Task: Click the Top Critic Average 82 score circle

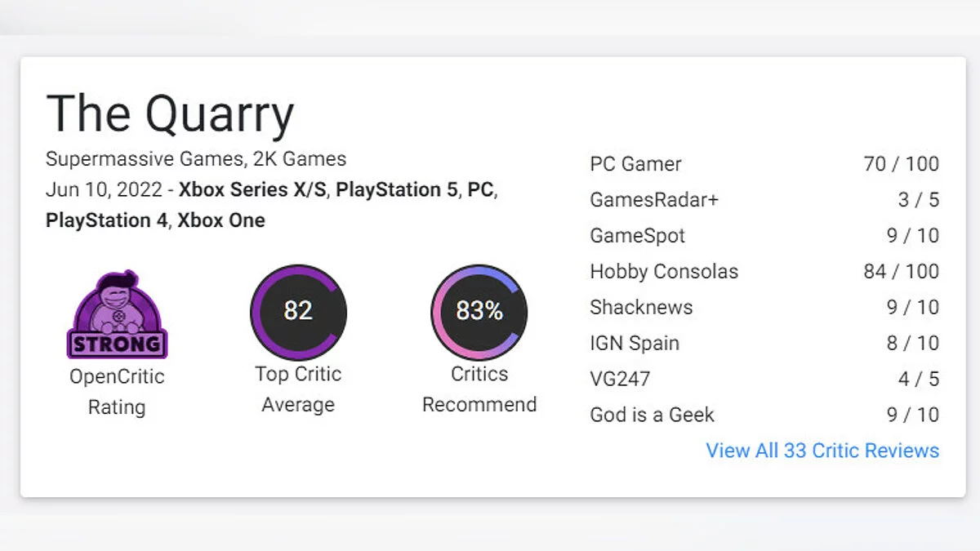Action: tap(298, 312)
